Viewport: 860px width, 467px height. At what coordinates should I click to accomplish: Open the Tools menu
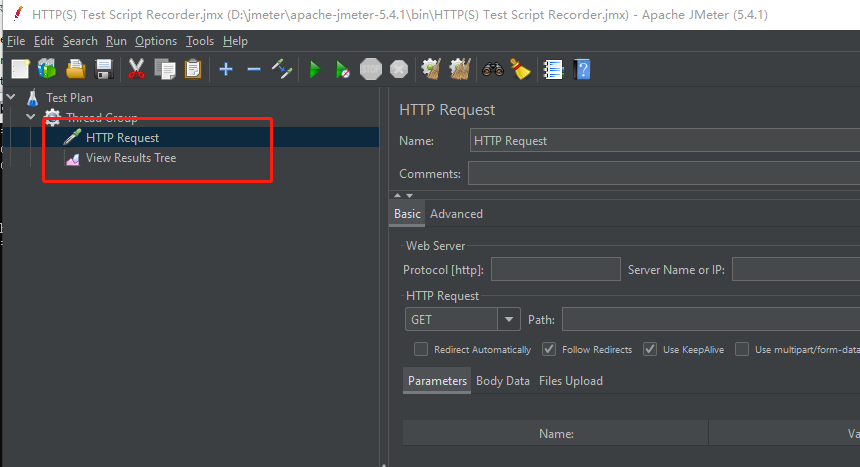(x=200, y=41)
